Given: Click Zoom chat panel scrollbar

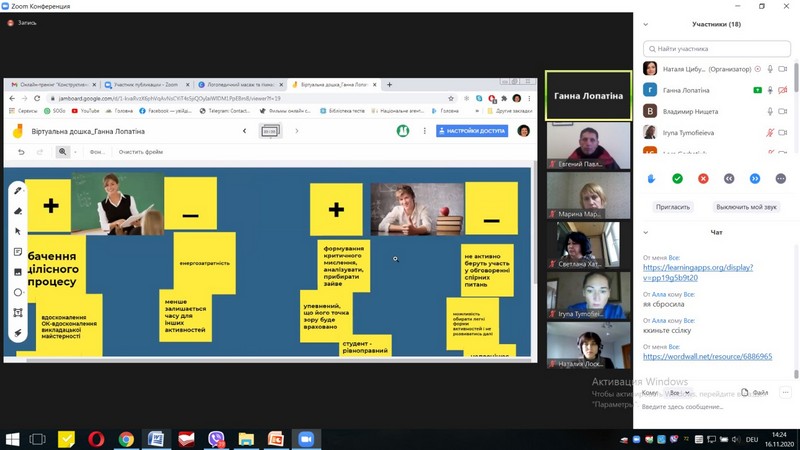Looking at the screenshot, I should pyautogui.click(x=796, y=373).
